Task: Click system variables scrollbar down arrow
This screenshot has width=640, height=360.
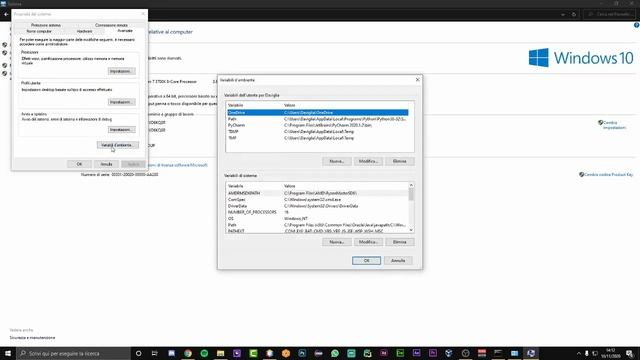Action: pos(411,230)
